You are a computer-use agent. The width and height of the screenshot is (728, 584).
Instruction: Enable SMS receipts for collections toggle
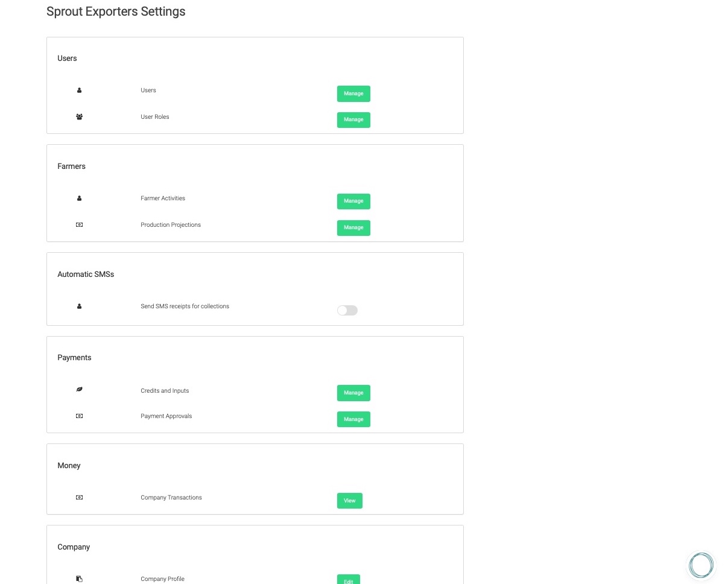347,310
